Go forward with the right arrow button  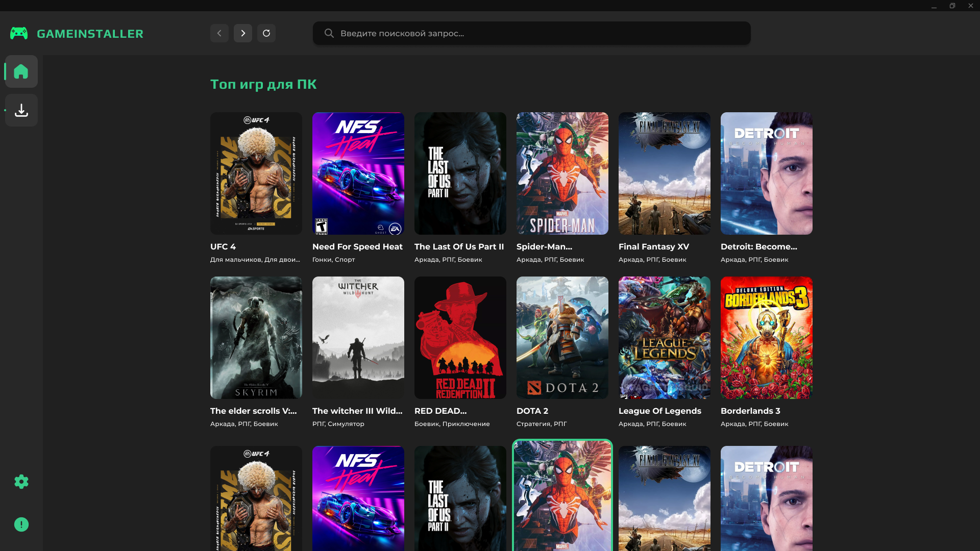[243, 33]
